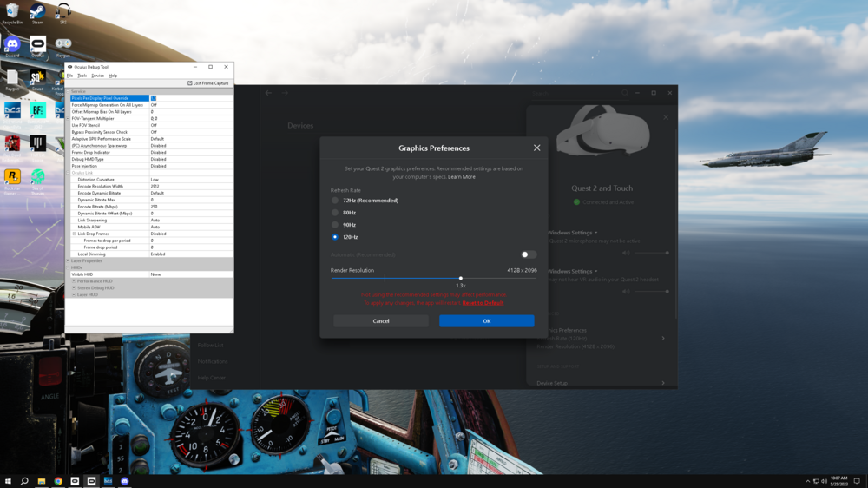Click the Encode Resolution Width value field
The image size is (868, 488).
point(191,186)
